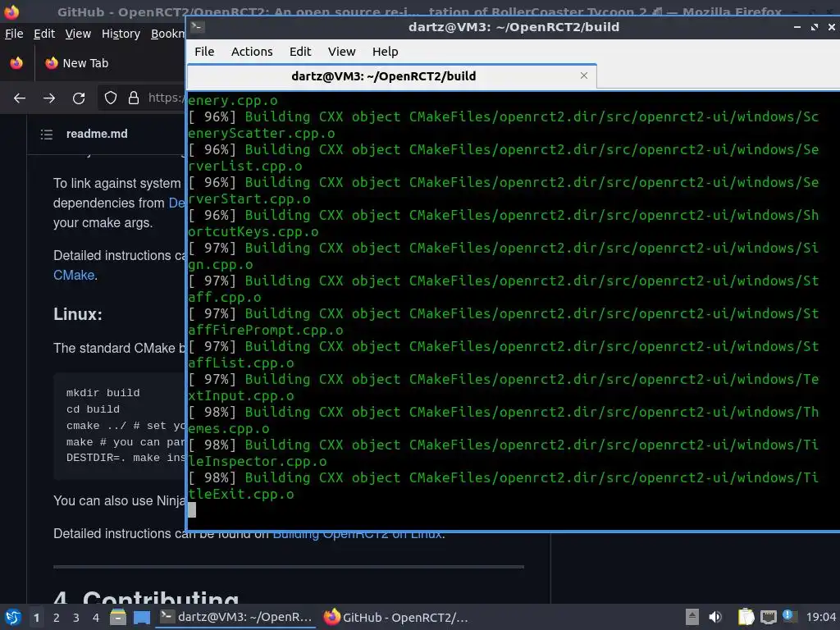Open the terminal Edit menu
Image resolution: width=840 pixels, height=630 pixels.
pos(300,52)
